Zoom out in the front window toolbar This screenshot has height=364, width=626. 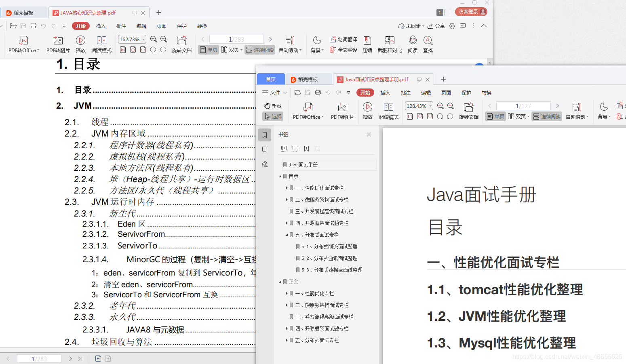click(441, 106)
